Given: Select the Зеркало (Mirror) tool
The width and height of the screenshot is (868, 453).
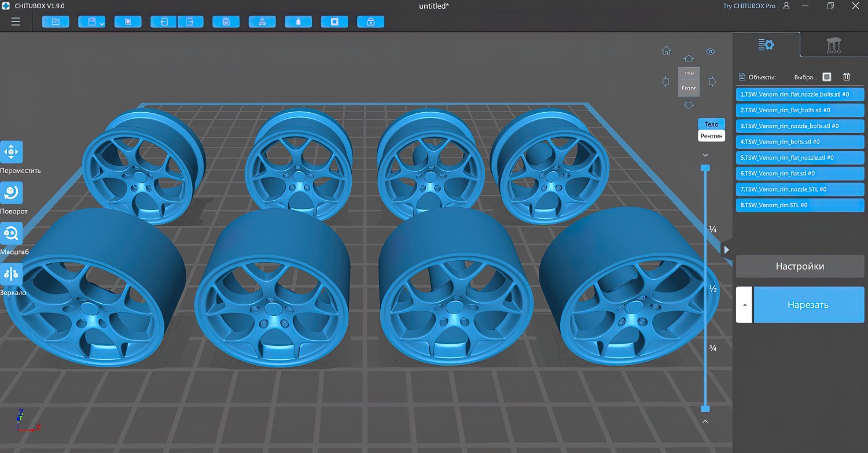Looking at the screenshot, I should tap(12, 275).
